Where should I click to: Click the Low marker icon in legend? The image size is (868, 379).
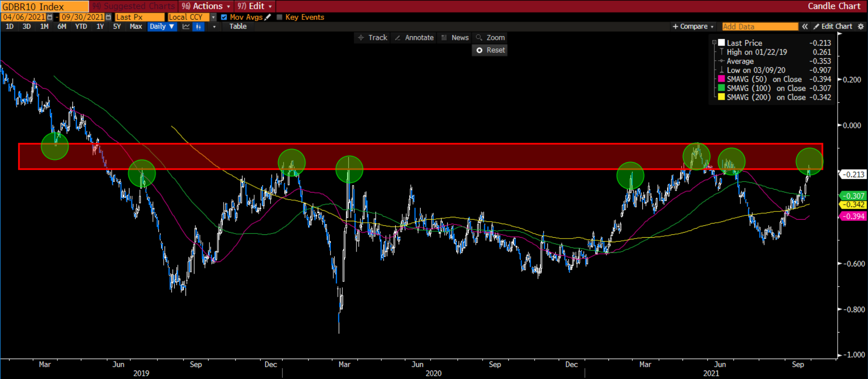pyautogui.click(x=721, y=70)
